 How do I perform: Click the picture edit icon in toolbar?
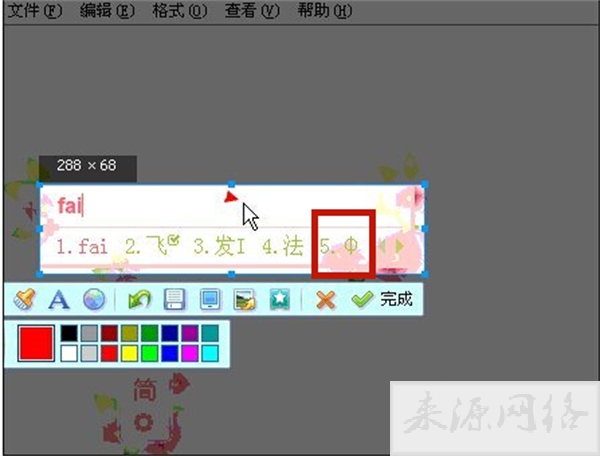tap(242, 299)
